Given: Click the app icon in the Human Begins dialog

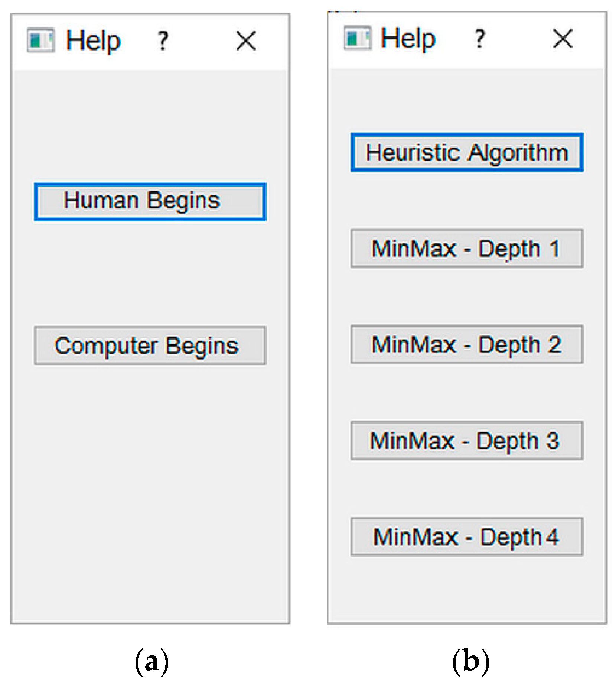Looking at the screenshot, I should tap(40, 40).
